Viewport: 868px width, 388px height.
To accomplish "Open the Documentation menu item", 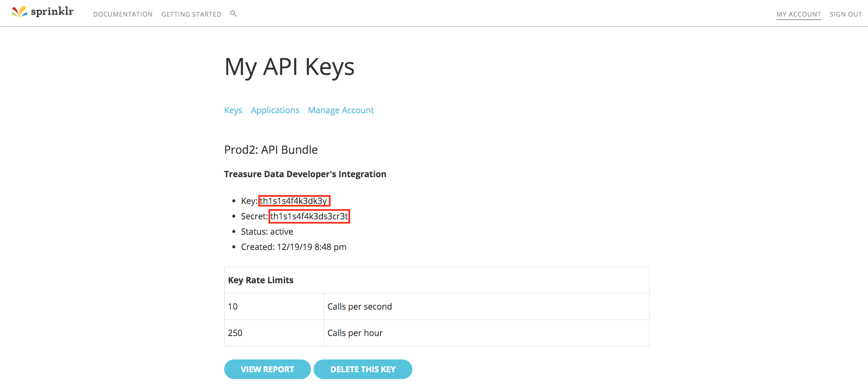I will click(x=123, y=14).
